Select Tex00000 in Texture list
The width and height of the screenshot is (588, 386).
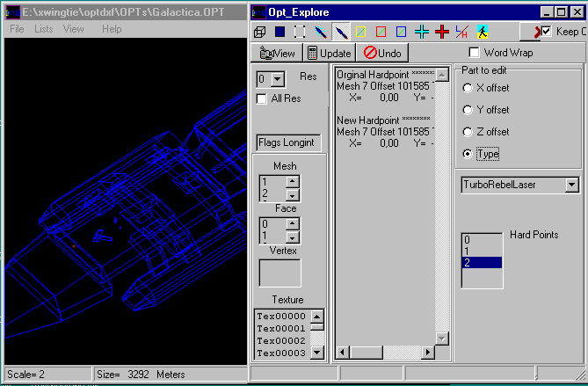click(x=282, y=317)
